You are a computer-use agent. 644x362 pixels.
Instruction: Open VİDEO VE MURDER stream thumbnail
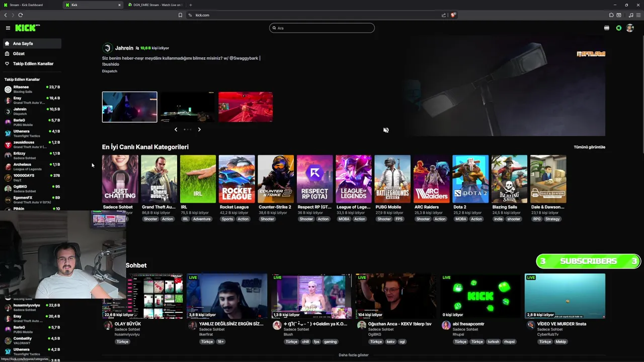tap(565, 296)
